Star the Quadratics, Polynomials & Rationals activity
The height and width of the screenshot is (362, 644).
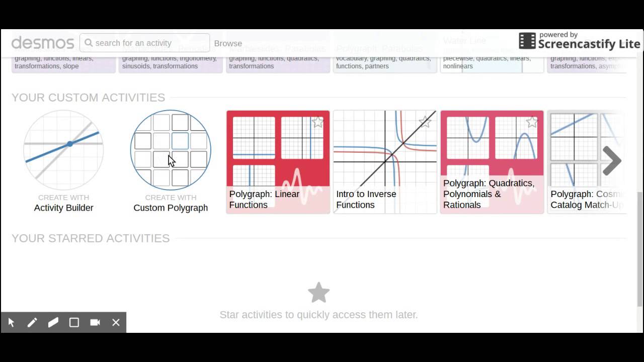(x=532, y=122)
